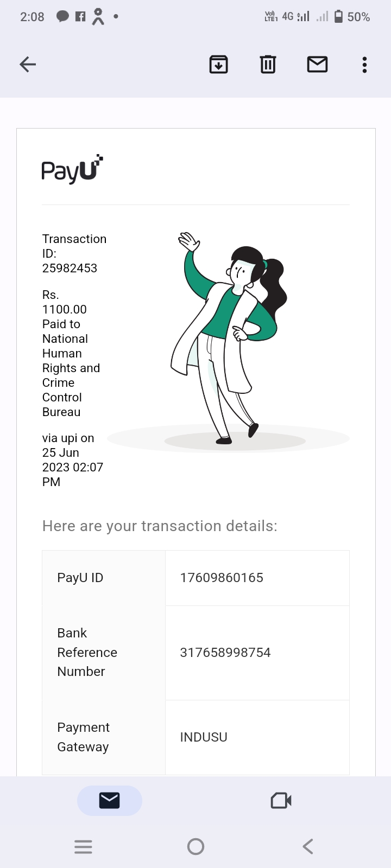Tap "Here are your transaction details" heading
The image size is (391, 868).
click(160, 526)
